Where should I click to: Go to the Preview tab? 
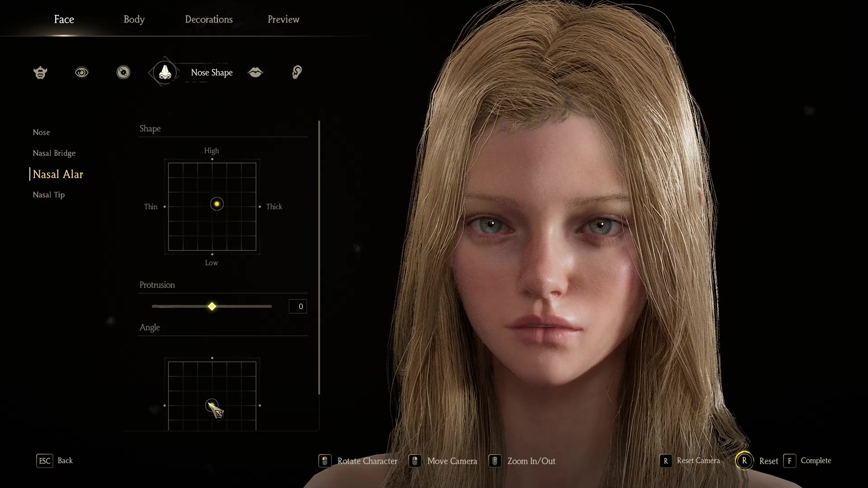(x=283, y=19)
